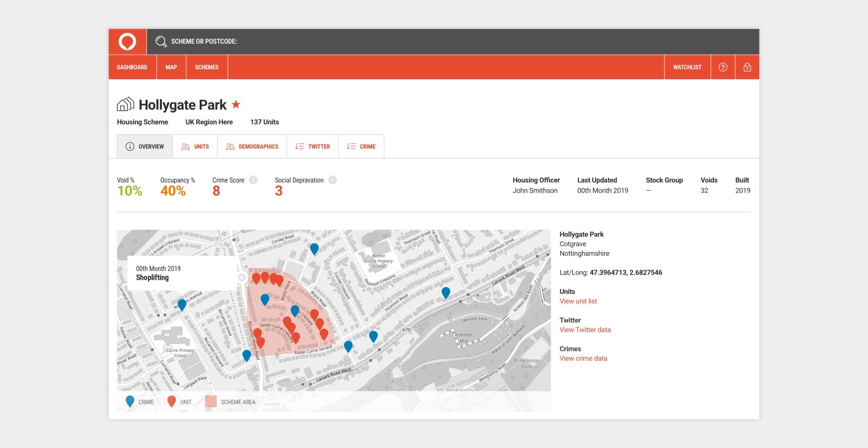Click the 40% Occupancy value
The width and height of the screenshot is (868, 448).
click(x=173, y=191)
